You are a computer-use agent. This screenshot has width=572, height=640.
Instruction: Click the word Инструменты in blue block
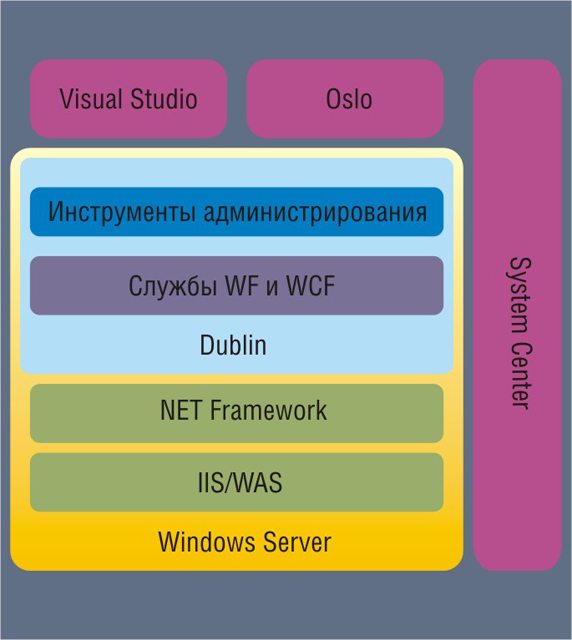tap(122, 213)
